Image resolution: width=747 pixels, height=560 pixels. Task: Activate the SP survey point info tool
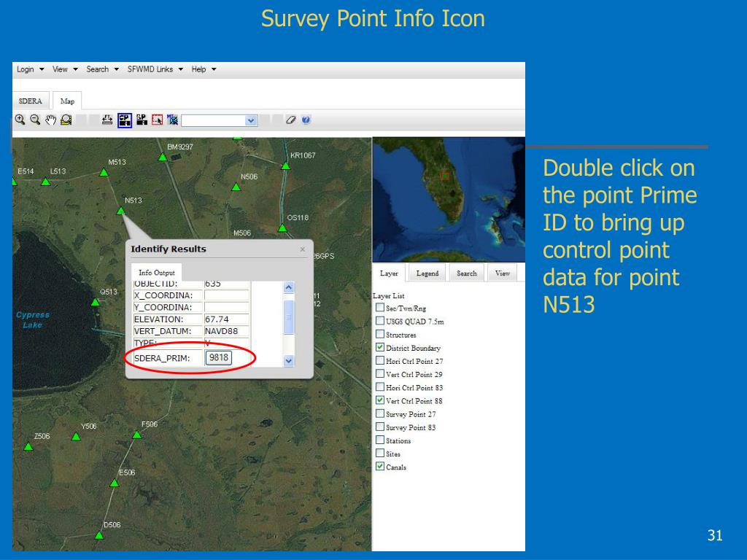click(142, 120)
